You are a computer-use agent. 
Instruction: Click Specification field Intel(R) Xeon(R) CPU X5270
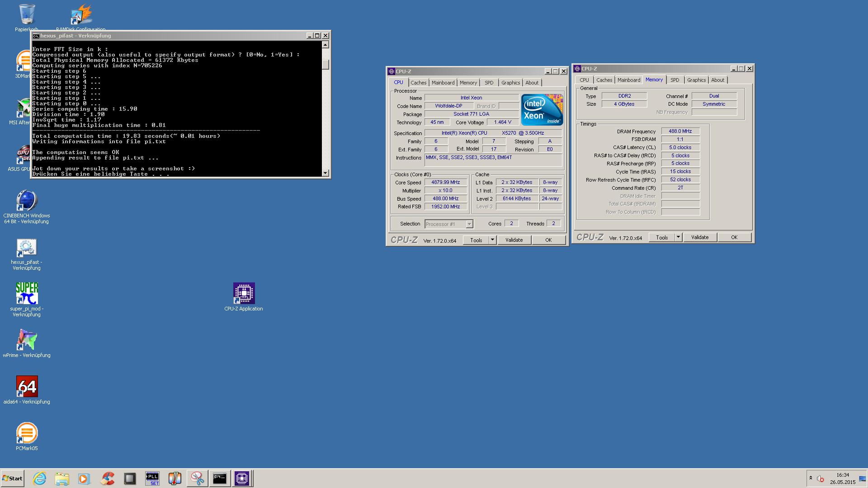pyautogui.click(x=493, y=133)
